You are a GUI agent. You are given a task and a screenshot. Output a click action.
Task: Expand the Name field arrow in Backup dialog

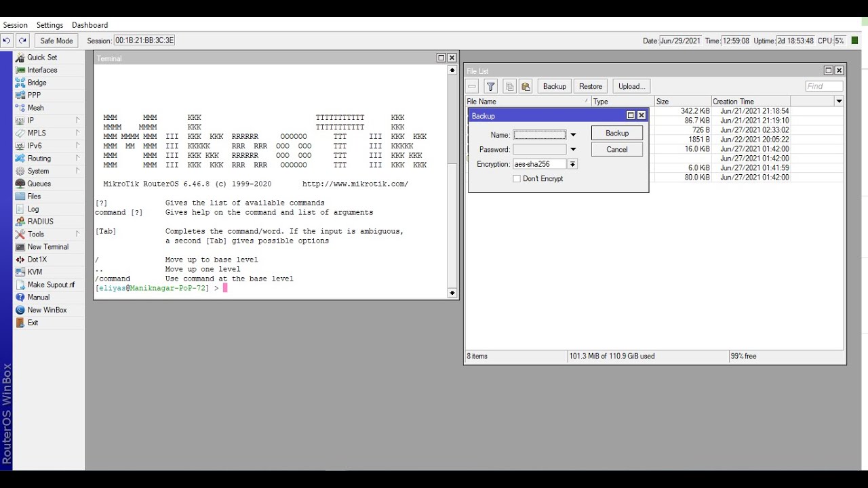(x=573, y=135)
